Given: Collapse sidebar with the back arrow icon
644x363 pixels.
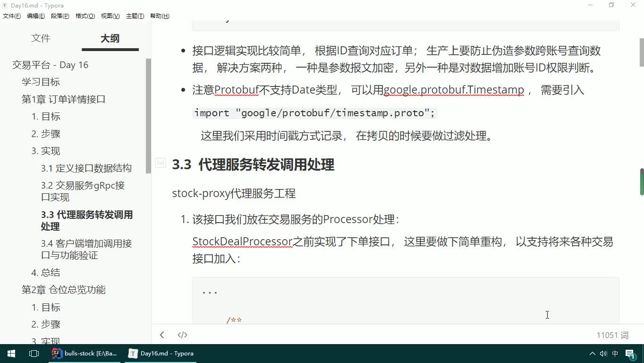Looking at the screenshot, I should click(x=162, y=335).
